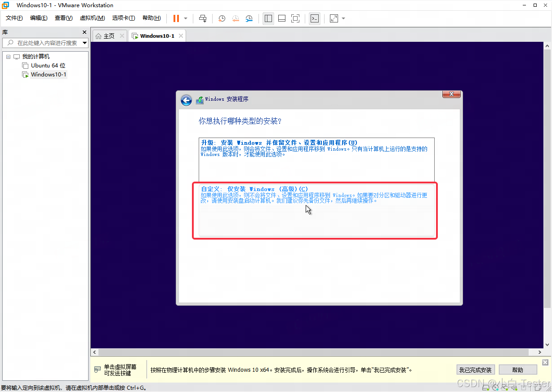Close the Windows10-1 tab
The height and width of the screenshot is (392, 552).
[x=181, y=36]
